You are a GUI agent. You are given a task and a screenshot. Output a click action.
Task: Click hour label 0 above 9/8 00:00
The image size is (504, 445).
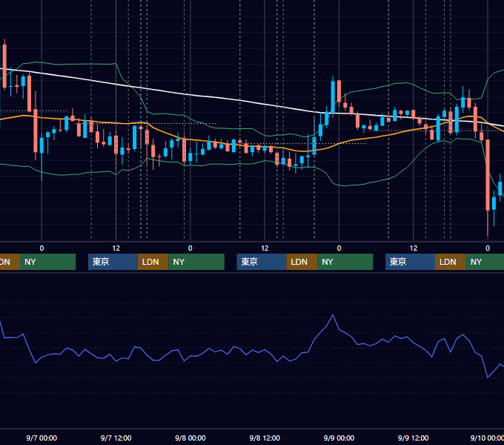[190, 248]
